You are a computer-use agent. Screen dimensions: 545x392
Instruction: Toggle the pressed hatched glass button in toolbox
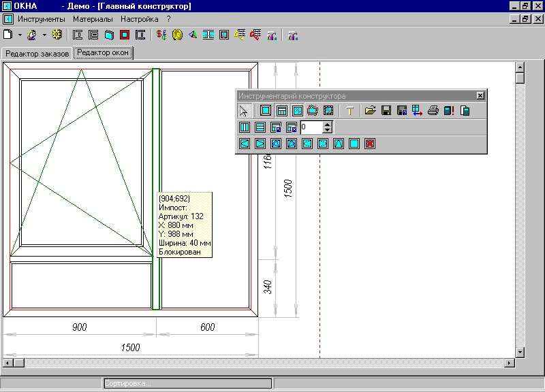(x=297, y=110)
